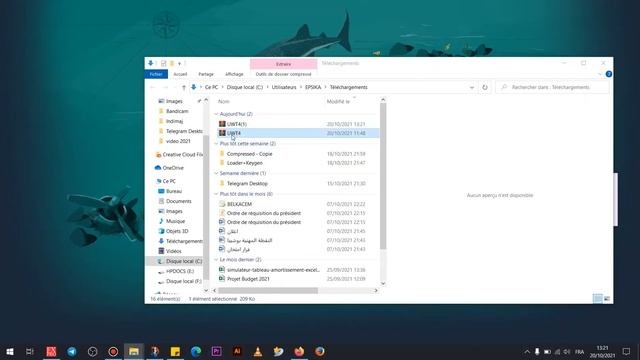Collapse the Semaine dernière (1) group
The height and width of the screenshot is (360, 640).
216,173
